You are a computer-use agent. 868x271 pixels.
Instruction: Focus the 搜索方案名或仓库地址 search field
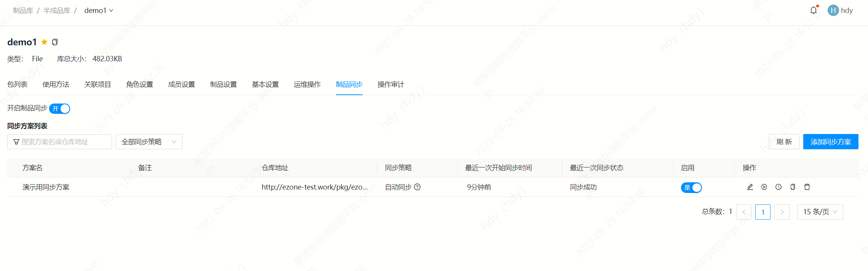(x=59, y=142)
